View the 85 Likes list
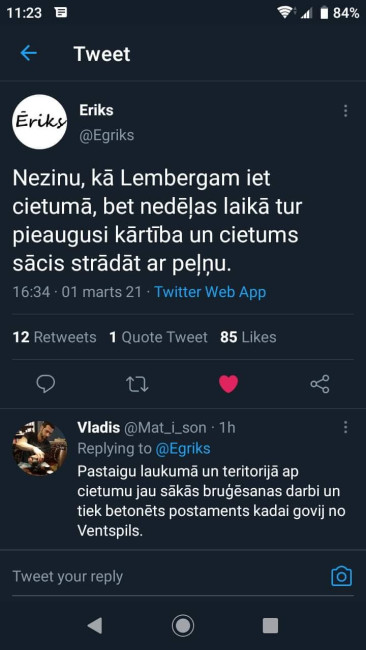366x650 pixels. coord(248,337)
